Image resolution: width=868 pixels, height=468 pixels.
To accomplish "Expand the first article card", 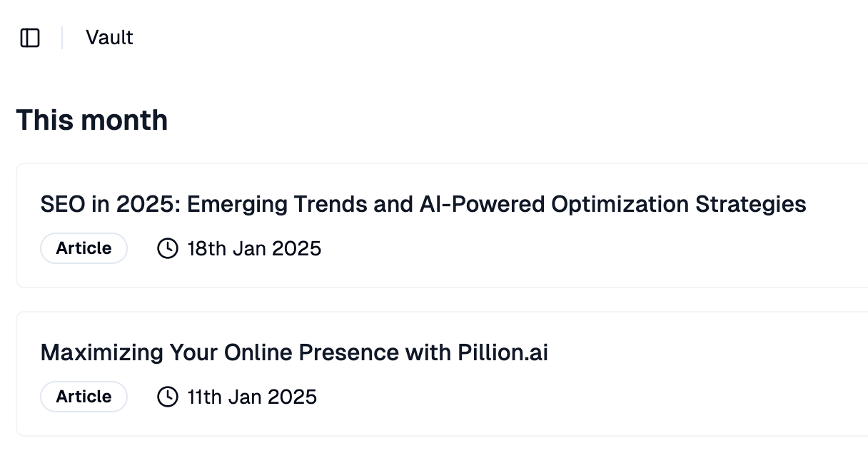I will (x=424, y=204).
